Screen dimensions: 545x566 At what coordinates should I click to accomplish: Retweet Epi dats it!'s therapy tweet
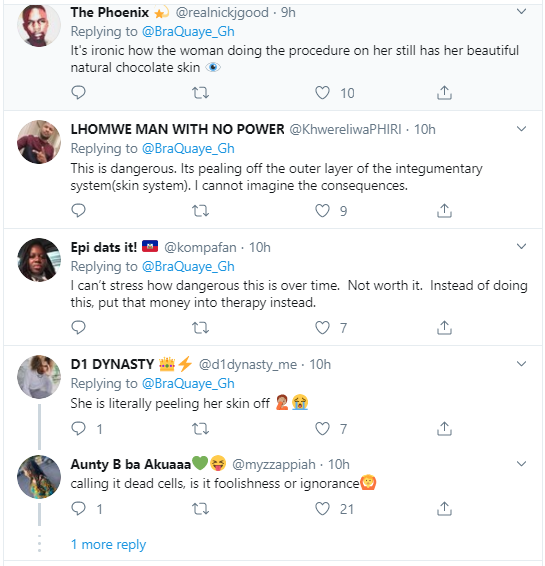click(200, 328)
